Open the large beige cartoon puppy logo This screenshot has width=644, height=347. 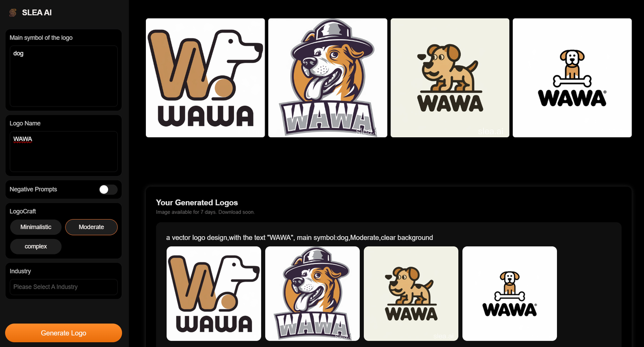click(450, 78)
